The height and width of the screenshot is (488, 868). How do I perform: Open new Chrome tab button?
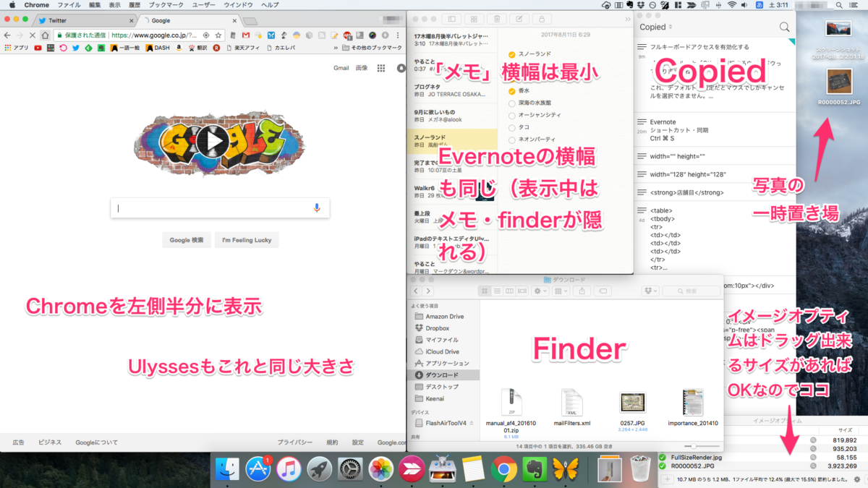252,21
